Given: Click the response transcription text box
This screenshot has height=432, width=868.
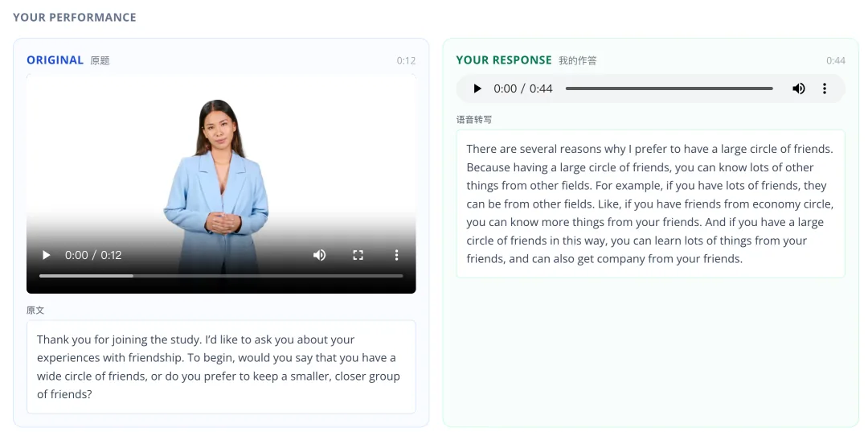Looking at the screenshot, I should (650, 204).
